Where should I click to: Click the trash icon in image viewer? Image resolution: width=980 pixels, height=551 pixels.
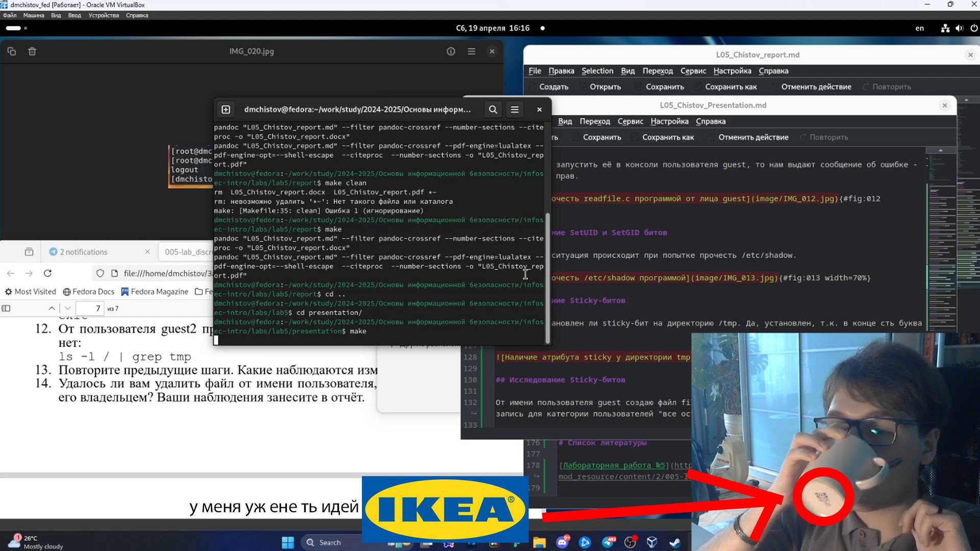tap(32, 52)
